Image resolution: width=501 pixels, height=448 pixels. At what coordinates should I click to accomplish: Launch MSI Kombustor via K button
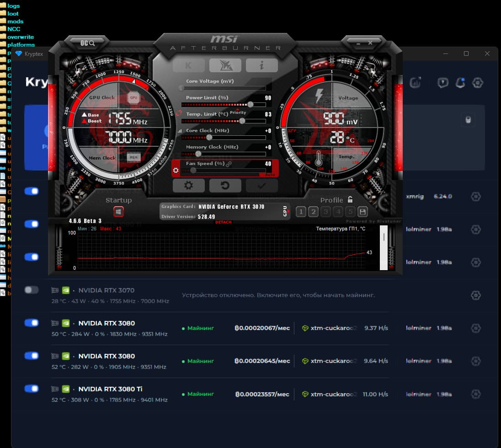[188, 65]
